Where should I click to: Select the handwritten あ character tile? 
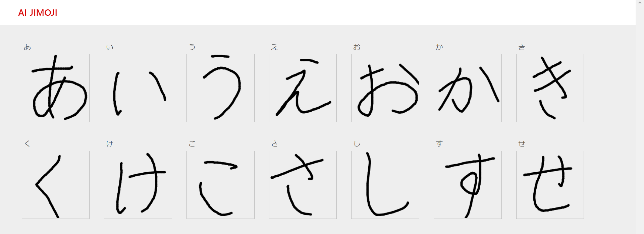56,87
